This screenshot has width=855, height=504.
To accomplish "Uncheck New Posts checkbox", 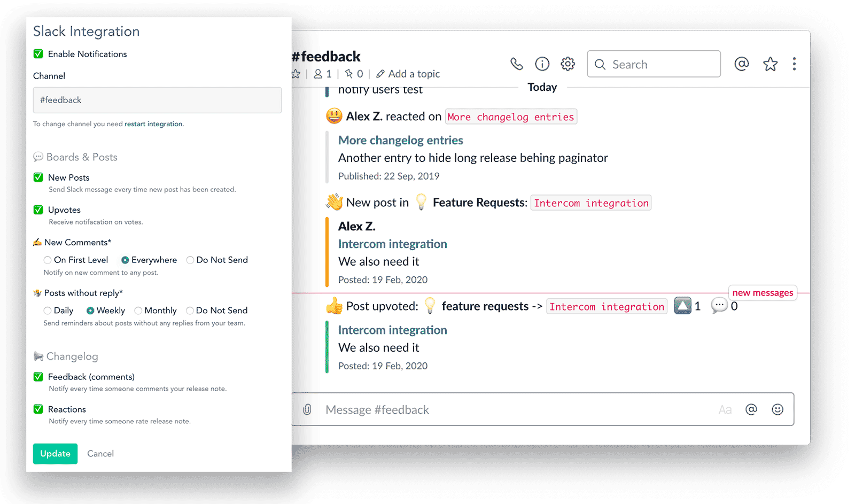I will [38, 177].
